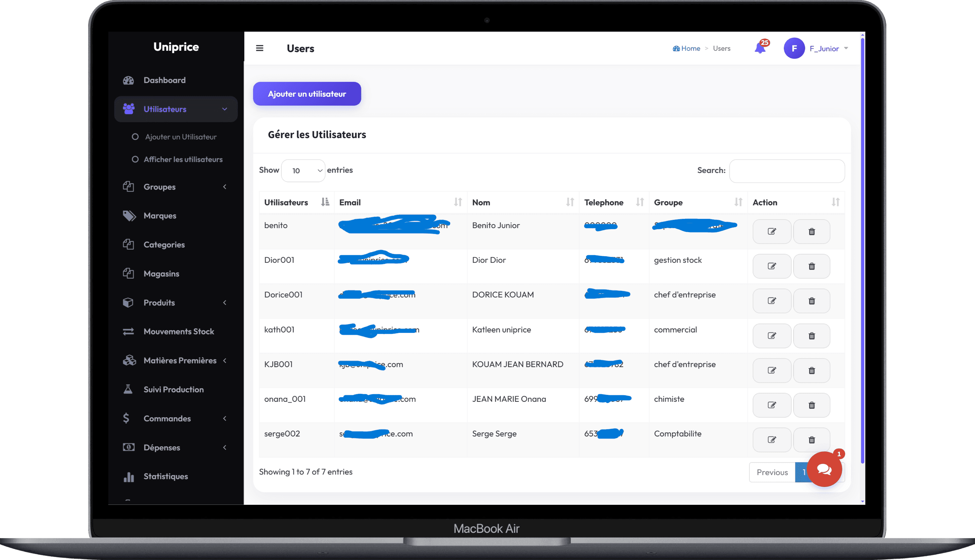Edit user serge002
The width and height of the screenshot is (975, 560).
[x=772, y=439]
